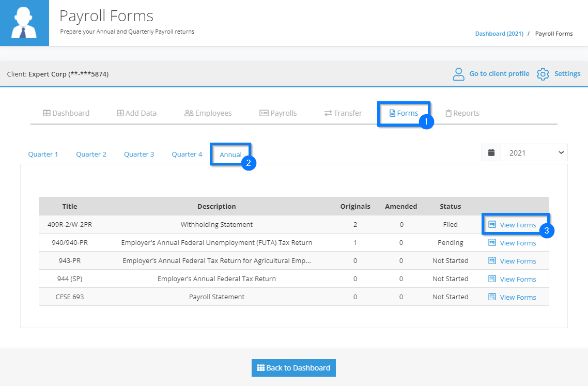Screen dimensions: 588x386
Task: Click View Forms icon for 940/940-PR row
Action: point(492,242)
